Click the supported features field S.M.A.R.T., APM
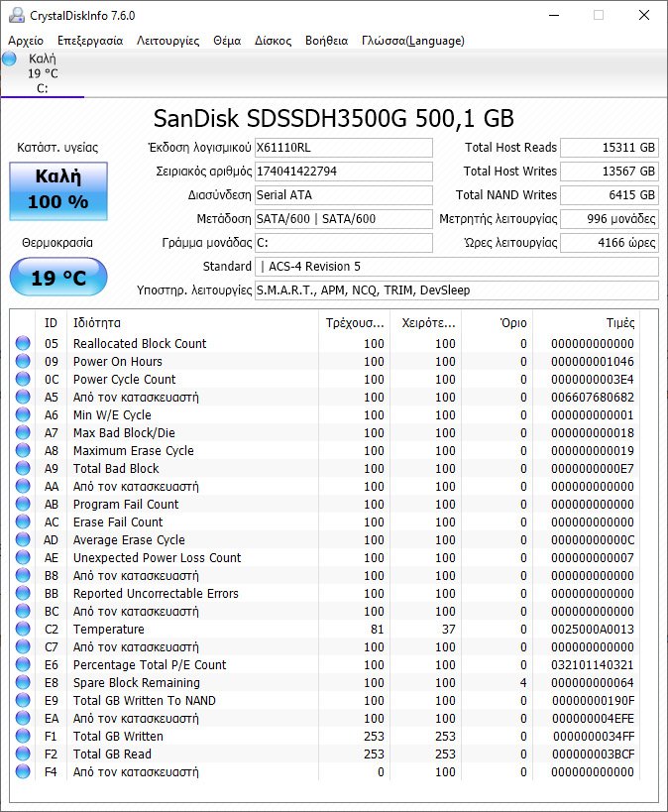 coord(457,290)
